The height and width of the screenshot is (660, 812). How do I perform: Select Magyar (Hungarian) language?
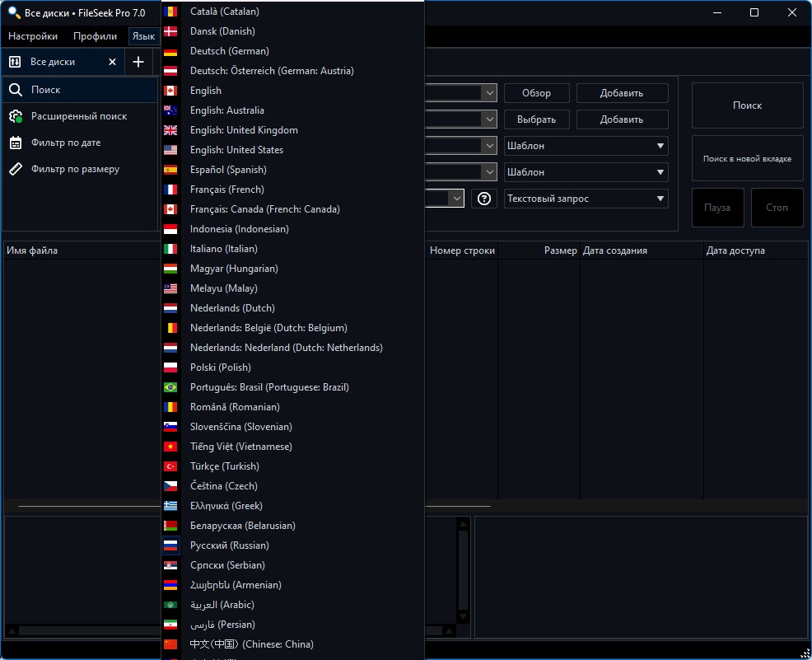coord(292,269)
